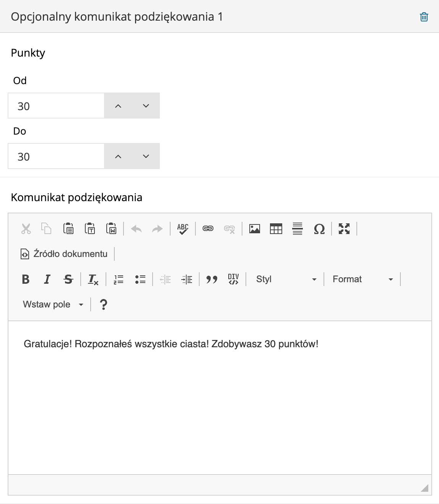Insert an image via picture icon
439x504 pixels.
pyautogui.click(x=255, y=229)
